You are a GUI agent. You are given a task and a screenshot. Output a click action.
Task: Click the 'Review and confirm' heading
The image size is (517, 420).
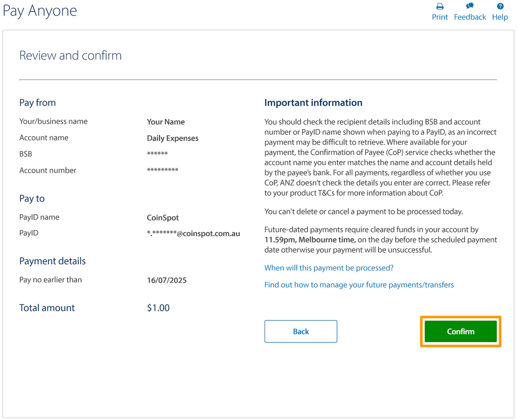pyautogui.click(x=70, y=55)
